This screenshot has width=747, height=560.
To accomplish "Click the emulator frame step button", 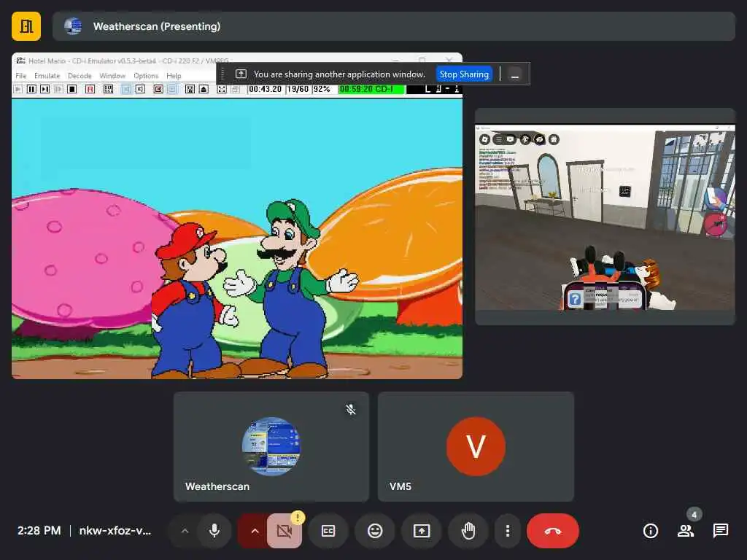I will [44, 89].
